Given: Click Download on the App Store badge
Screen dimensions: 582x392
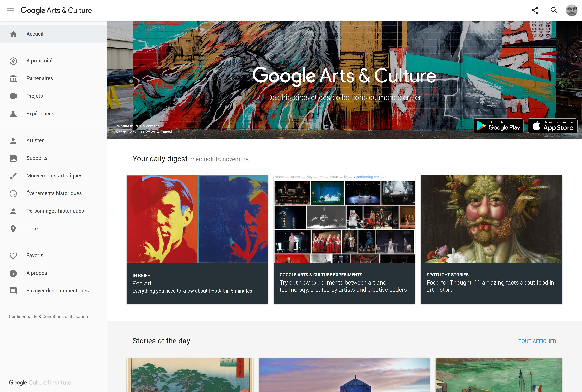Looking at the screenshot, I should click(552, 126).
